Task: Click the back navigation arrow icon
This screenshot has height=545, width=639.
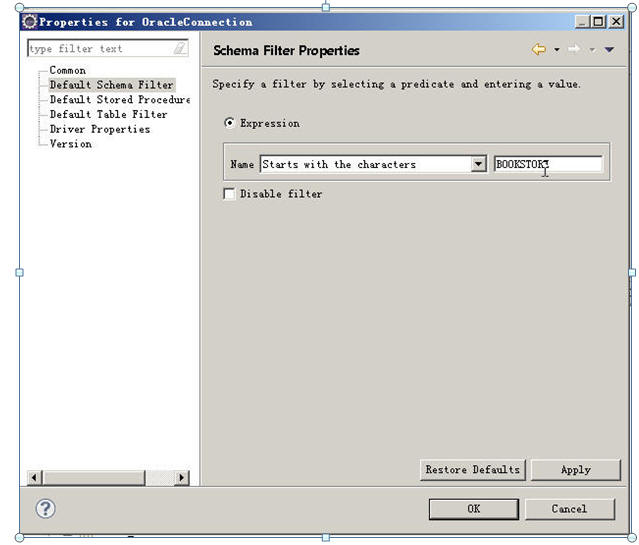Action: pos(539,50)
